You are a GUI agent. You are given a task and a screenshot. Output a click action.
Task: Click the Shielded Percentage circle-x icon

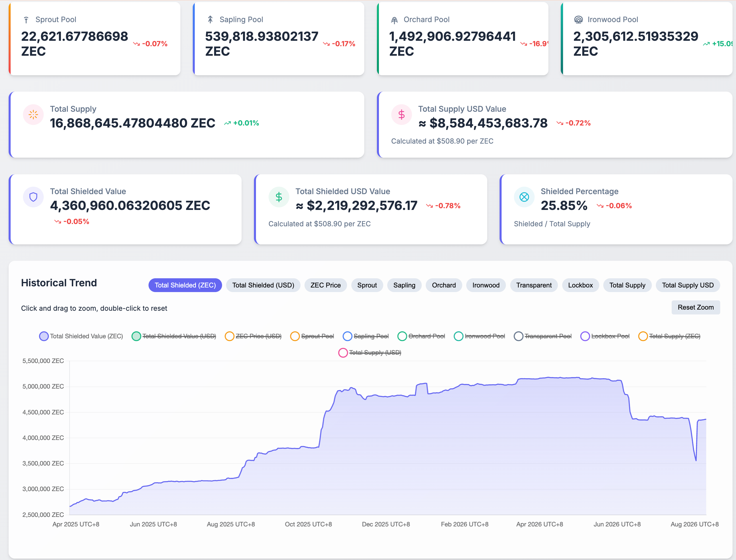(x=524, y=197)
